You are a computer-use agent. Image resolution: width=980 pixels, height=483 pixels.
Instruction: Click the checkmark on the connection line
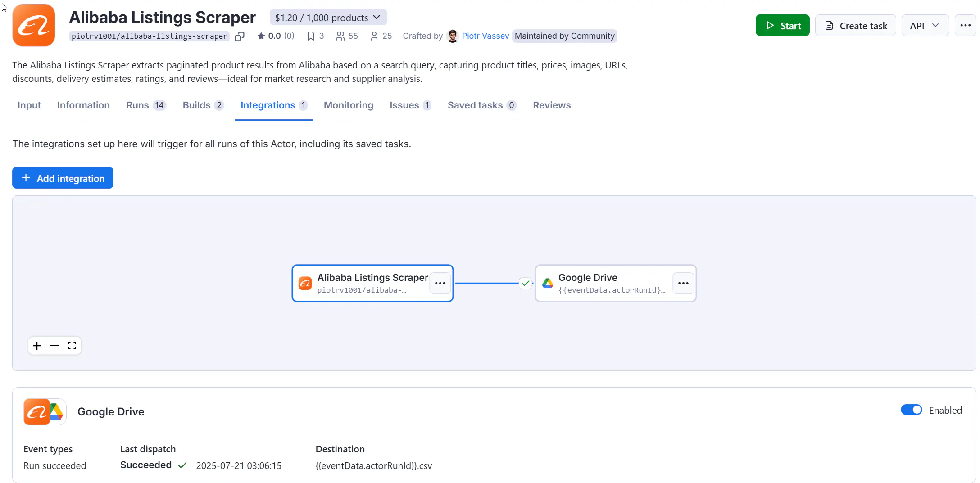pyautogui.click(x=525, y=283)
